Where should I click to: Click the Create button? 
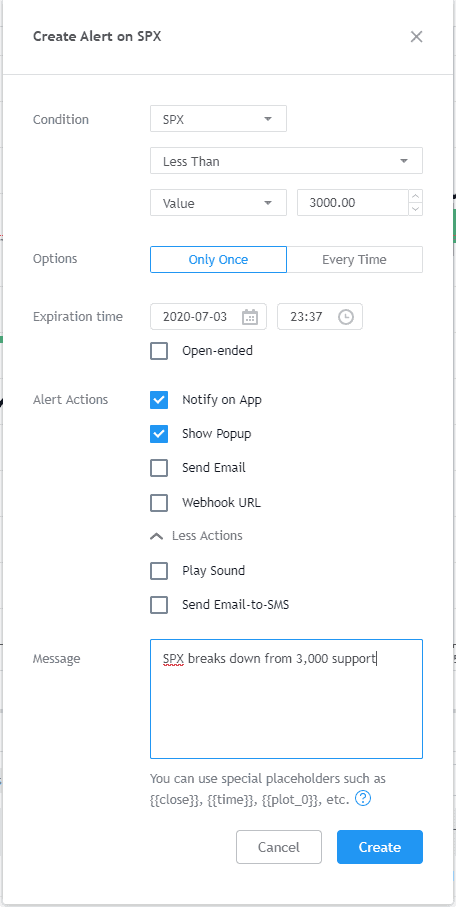(x=380, y=847)
